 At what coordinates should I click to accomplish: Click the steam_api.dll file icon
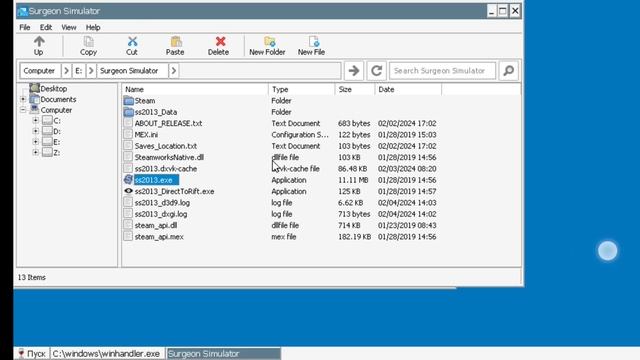pyautogui.click(x=128, y=225)
